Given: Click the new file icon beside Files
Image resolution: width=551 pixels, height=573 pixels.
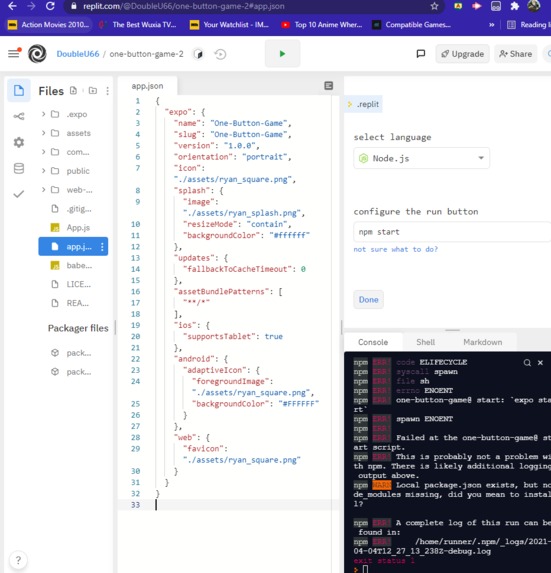Looking at the screenshot, I should point(73,91).
